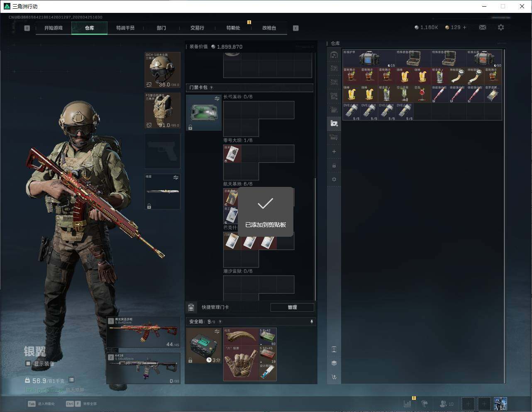Click the 装备价值 1,899,870 readout
The width and height of the screenshot is (532, 412).
216,47
